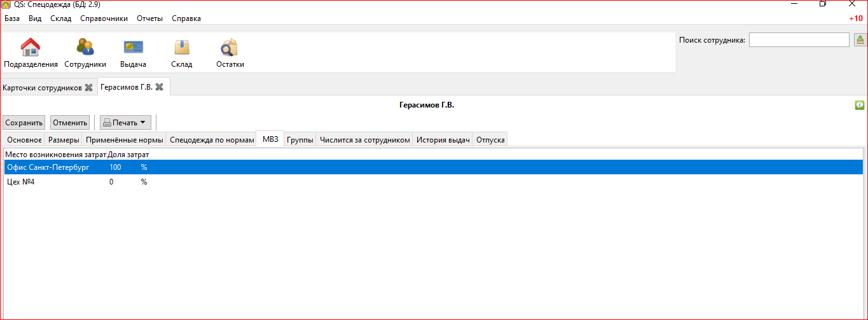Click the Поиск сотрудника input field
868x320 pixels.
point(799,40)
